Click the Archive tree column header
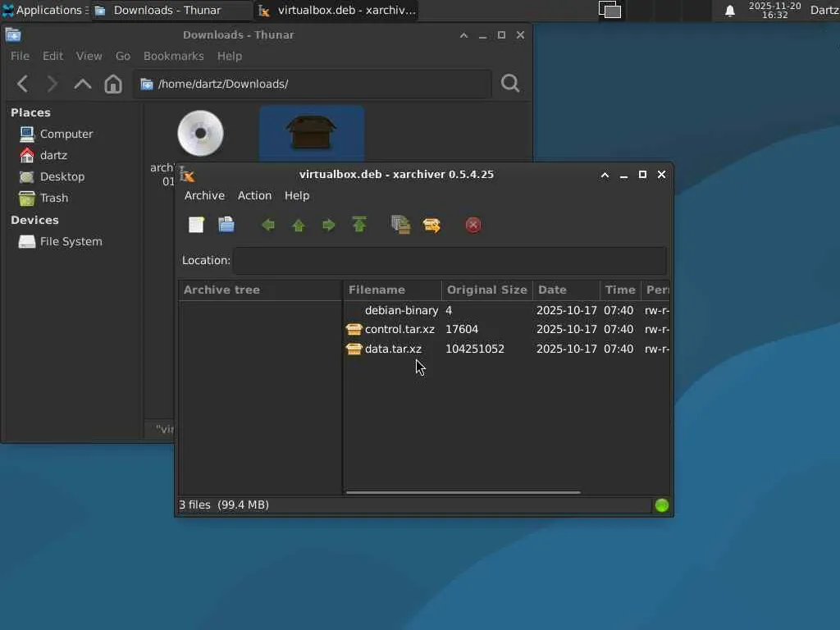Screen dimensions: 840x630 click(x=260, y=290)
